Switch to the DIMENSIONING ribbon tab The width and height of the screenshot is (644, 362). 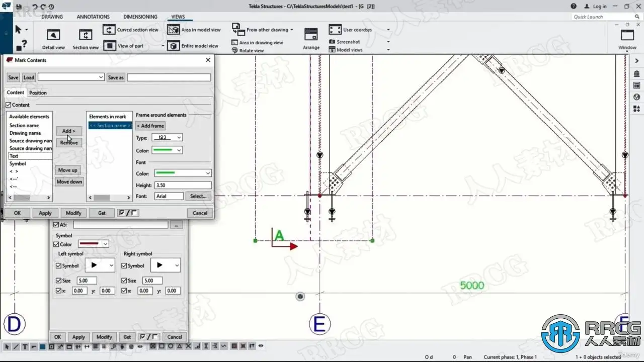click(140, 17)
